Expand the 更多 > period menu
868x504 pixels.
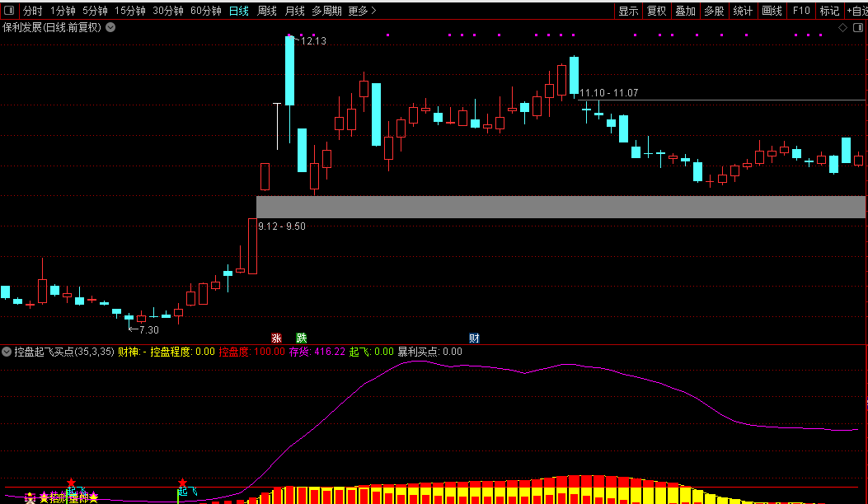tap(362, 11)
